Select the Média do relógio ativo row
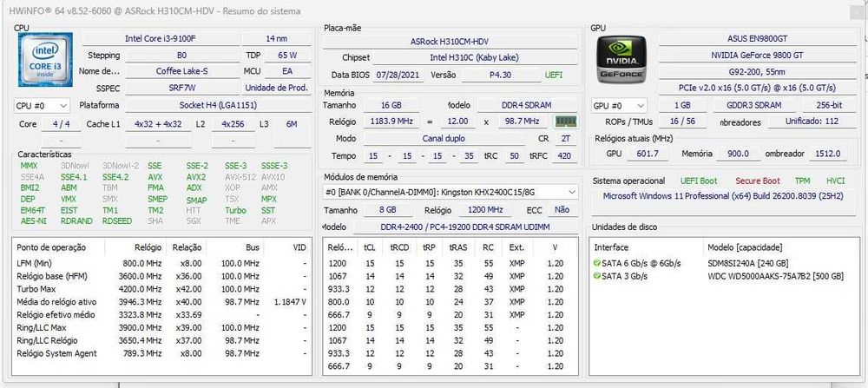 tap(161, 302)
